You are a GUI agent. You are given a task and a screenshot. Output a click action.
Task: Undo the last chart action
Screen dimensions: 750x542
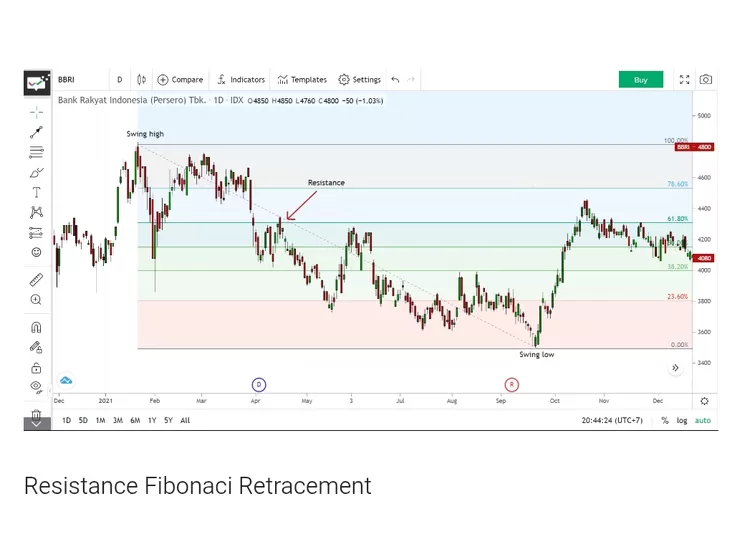(x=395, y=79)
